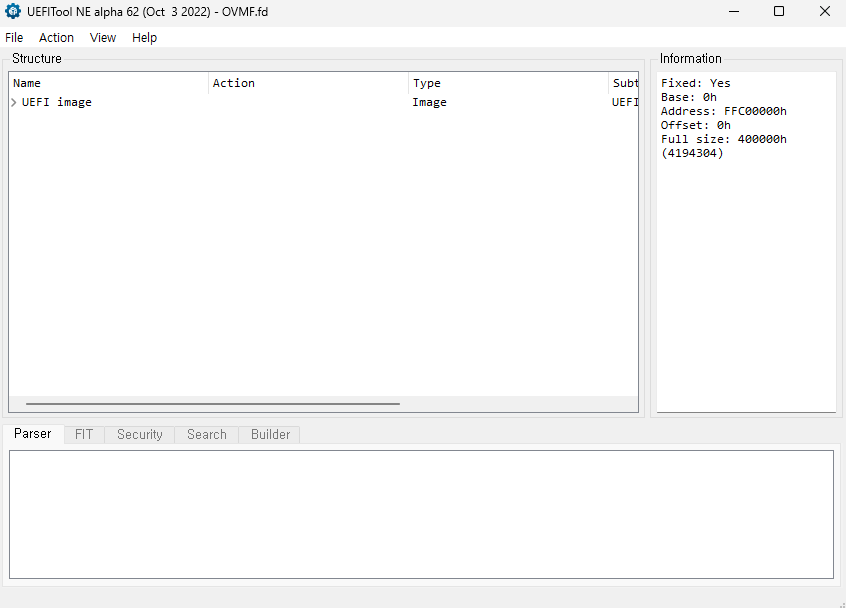Switch to the Search tab
The width and height of the screenshot is (846, 608).
tap(206, 434)
